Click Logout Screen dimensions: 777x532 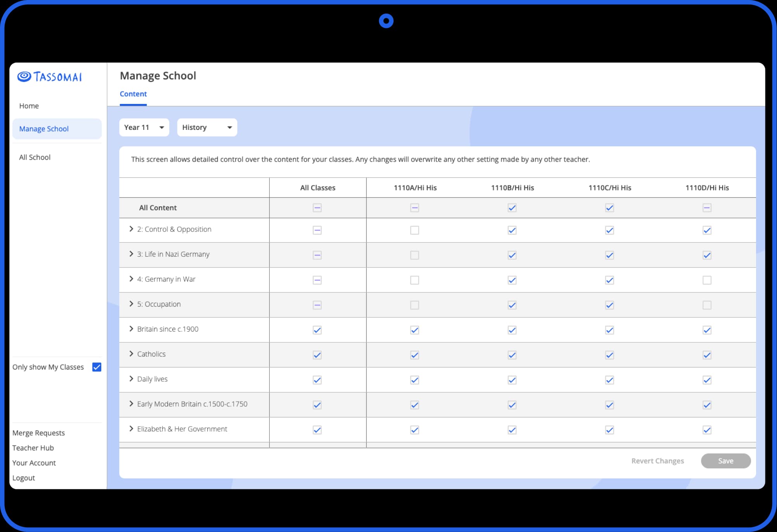pos(24,478)
